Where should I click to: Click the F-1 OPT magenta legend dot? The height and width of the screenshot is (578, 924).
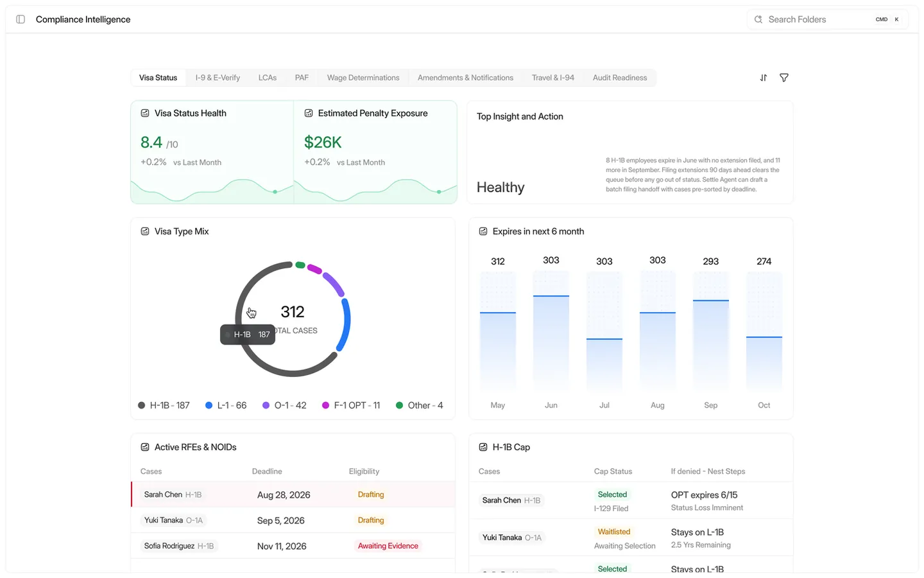pos(325,405)
